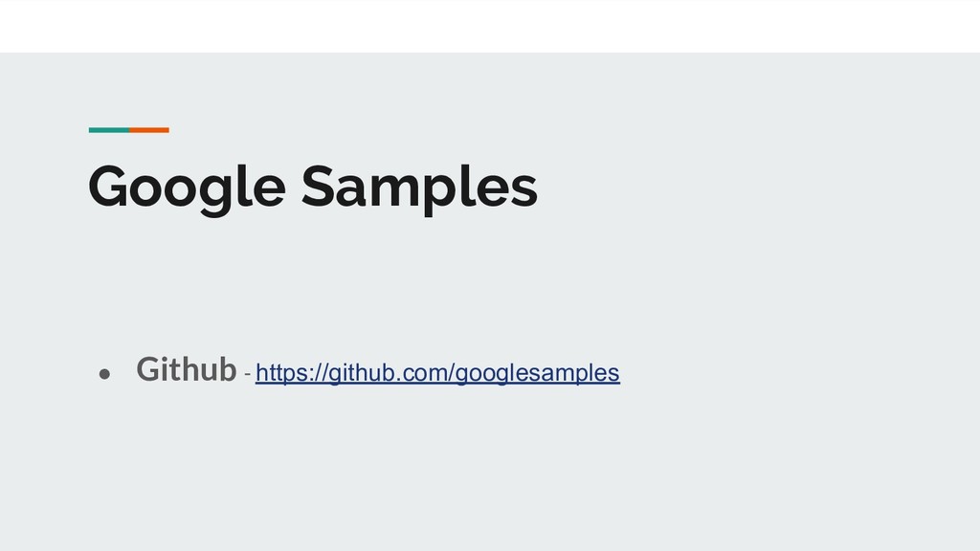Click the word Samples in the title
The width and height of the screenshot is (980, 551).
tap(418, 187)
